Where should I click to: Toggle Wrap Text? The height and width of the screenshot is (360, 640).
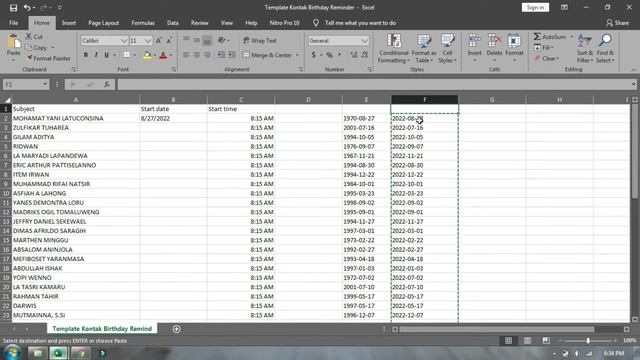pyautogui.click(x=260, y=40)
